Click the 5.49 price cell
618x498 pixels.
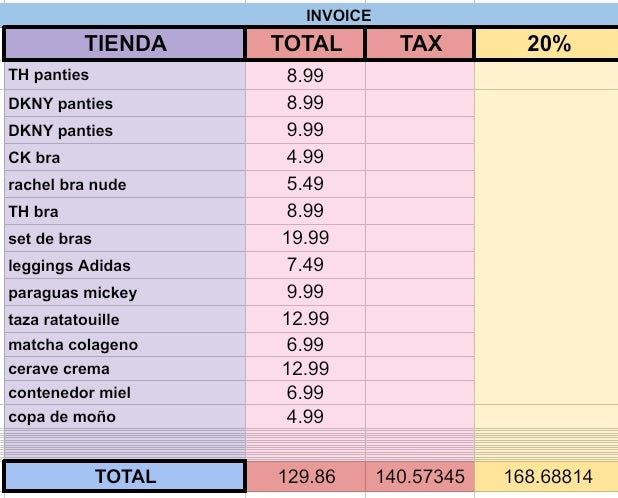(305, 184)
